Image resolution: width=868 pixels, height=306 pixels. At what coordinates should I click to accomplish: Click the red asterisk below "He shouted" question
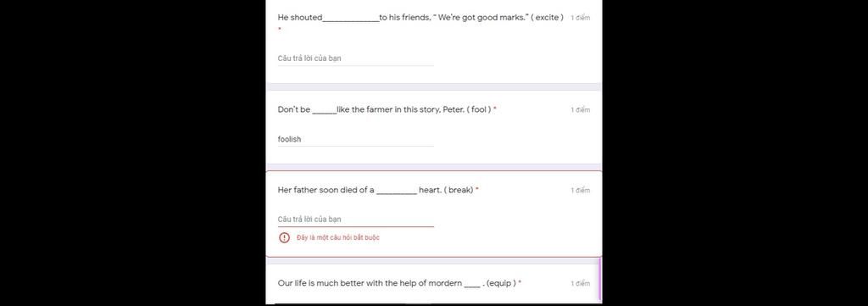pyautogui.click(x=280, y=29)
